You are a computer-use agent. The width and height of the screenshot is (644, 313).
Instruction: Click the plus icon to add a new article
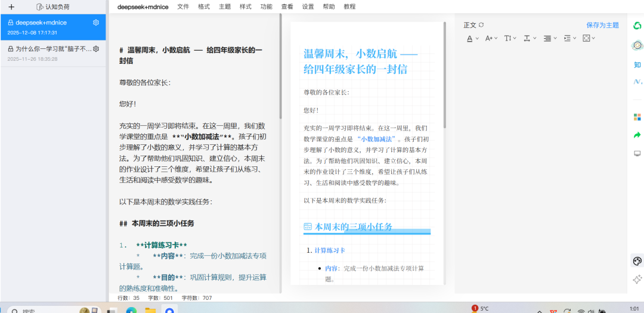pyautogui.click(x=11, y=7)
